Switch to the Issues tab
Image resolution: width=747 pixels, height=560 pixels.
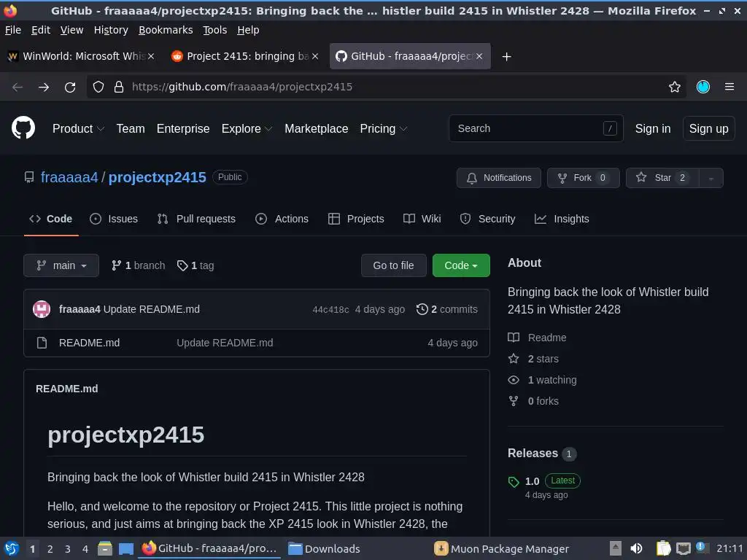click(114, 219)
